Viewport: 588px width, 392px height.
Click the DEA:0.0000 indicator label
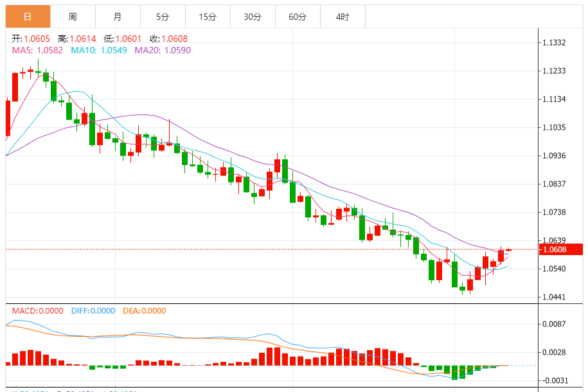point(145,311)
